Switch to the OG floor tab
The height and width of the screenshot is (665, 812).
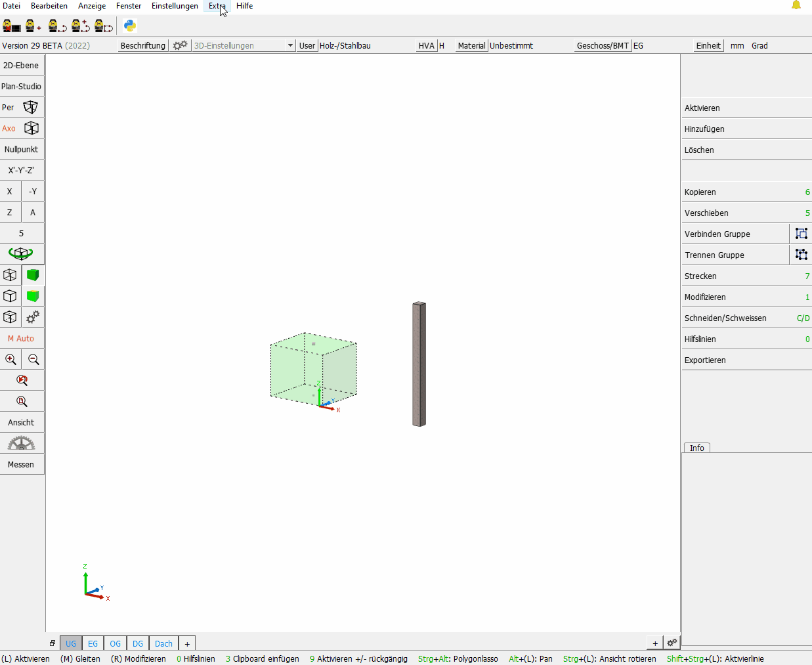[x=115, y=643]
